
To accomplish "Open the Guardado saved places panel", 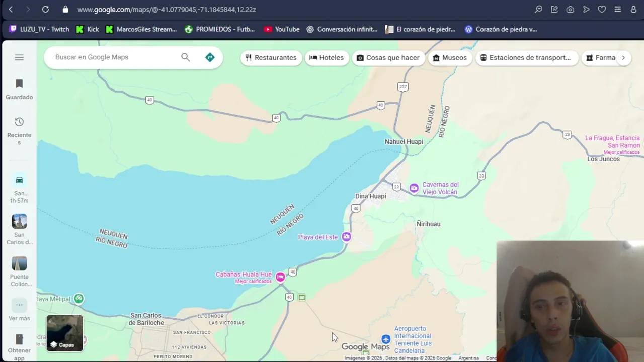I will click(19, 89).
